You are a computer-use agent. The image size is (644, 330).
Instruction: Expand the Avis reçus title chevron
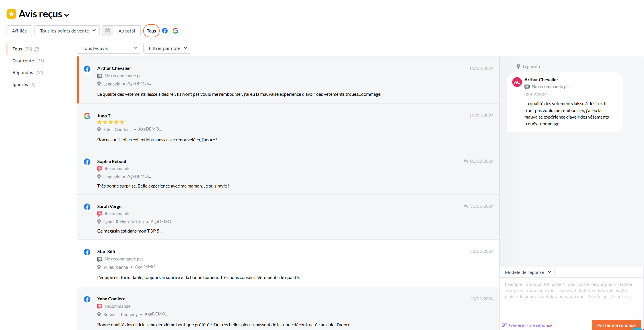67,15
